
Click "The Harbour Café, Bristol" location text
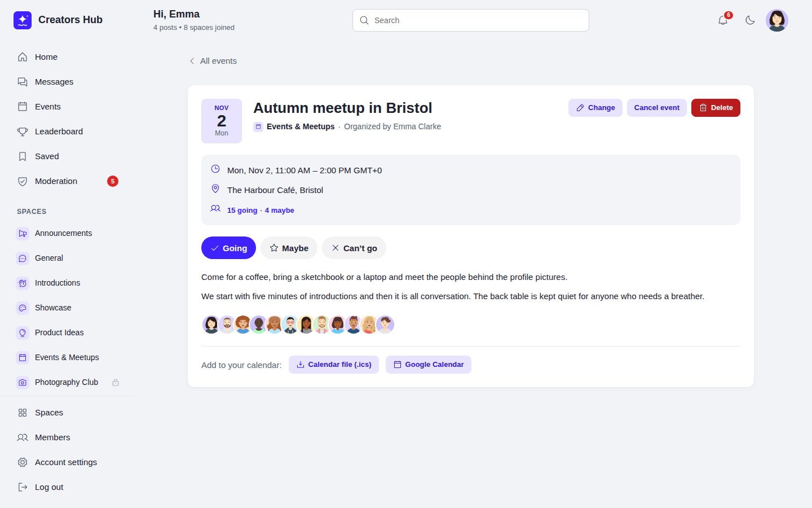275,190
